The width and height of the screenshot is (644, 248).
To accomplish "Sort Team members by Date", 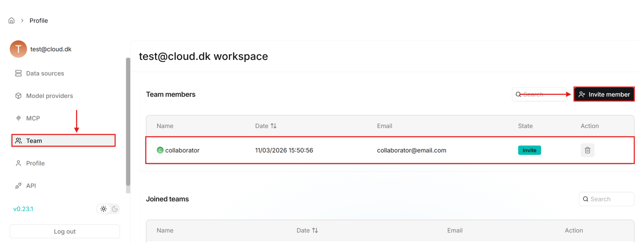I will click(274, 126).
